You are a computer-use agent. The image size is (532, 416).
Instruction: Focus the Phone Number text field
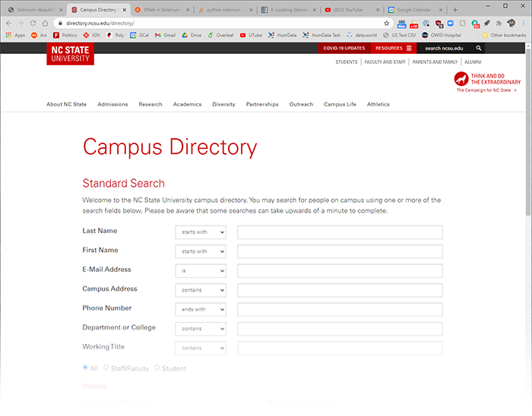(340, 309)
